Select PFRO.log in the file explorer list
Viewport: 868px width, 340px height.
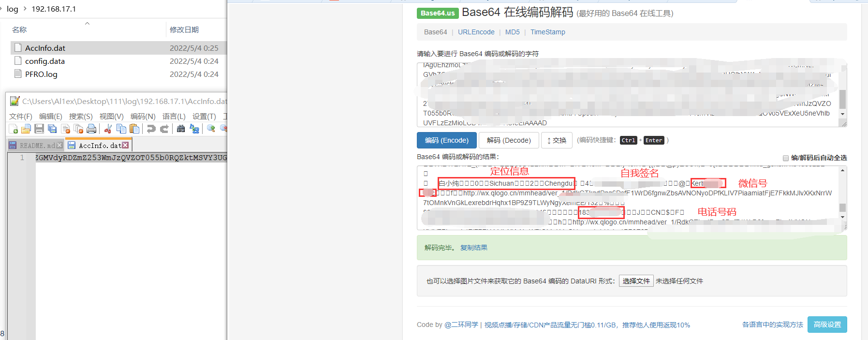coord(41,74)
